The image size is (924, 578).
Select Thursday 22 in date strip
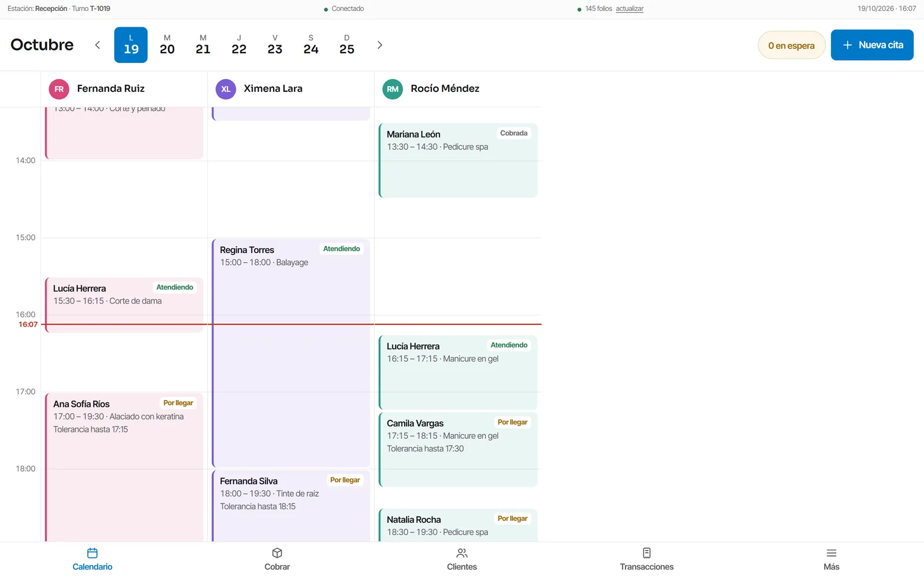[239, 45]
